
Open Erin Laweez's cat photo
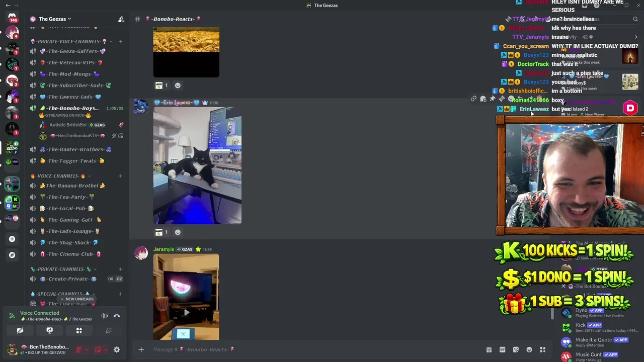pos(197,165)
